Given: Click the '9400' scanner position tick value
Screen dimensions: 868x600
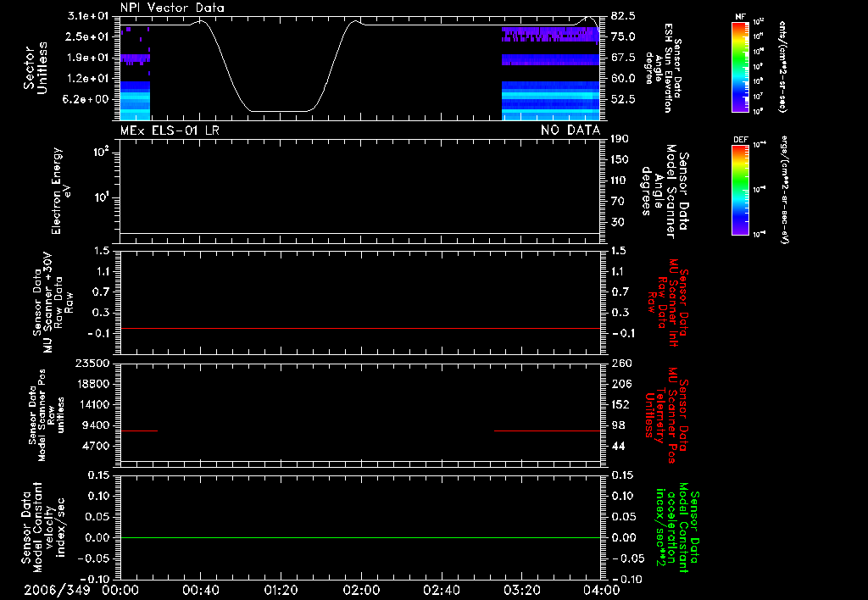Looking at the screenshot, I should point(96,425).
